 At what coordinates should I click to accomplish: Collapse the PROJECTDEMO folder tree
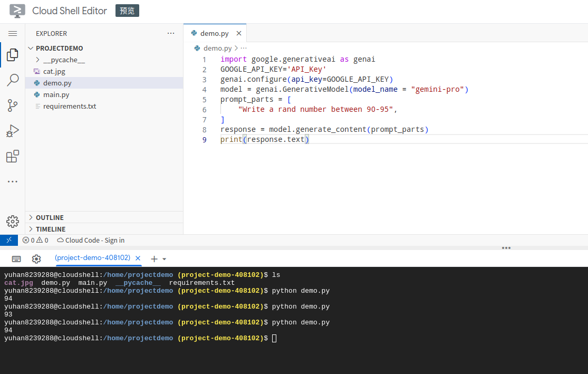coord(59,48)
